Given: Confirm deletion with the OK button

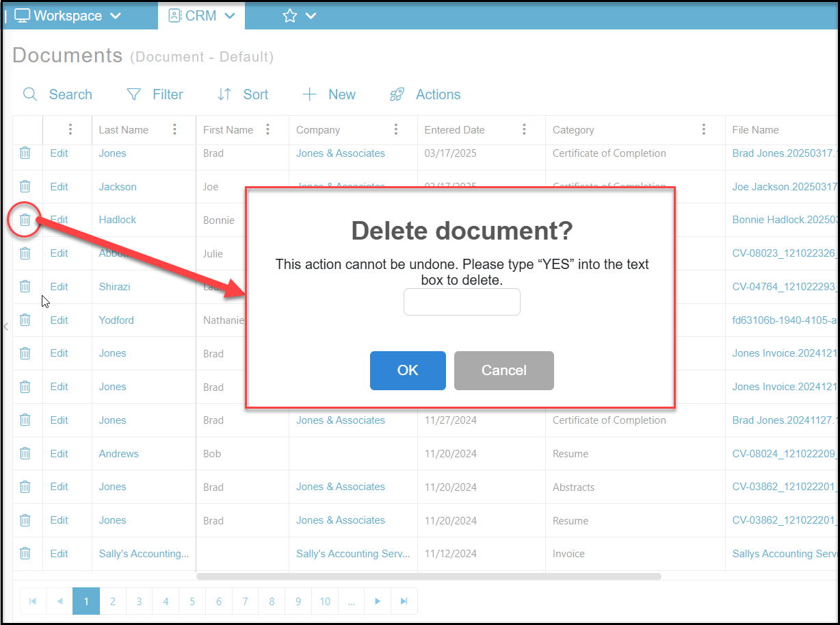Looking at the screenshot, I should click(408, 370).
